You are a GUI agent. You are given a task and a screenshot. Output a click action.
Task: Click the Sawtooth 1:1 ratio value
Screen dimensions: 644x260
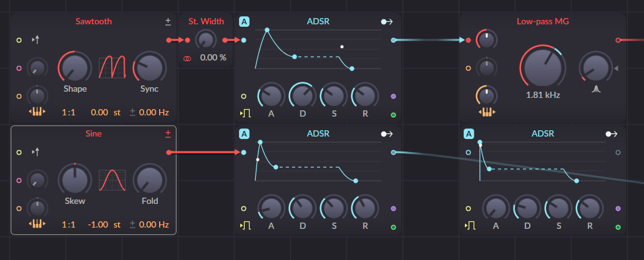pyautogui.click(x=69, y=112)
